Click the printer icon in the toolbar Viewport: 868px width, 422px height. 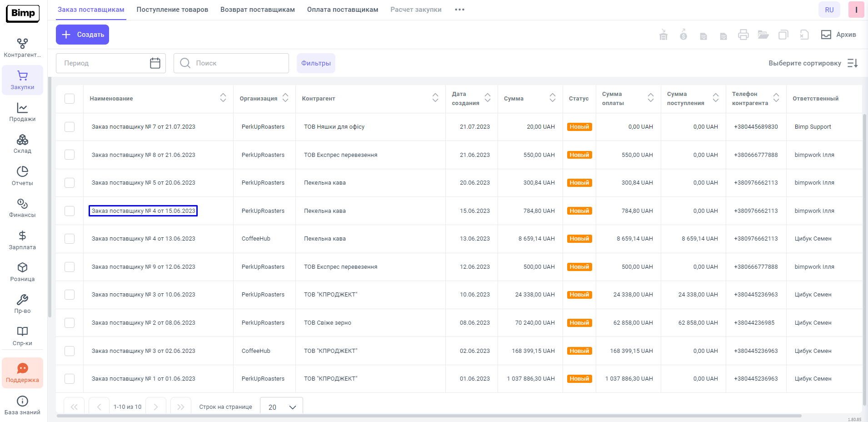click(743, 35)
